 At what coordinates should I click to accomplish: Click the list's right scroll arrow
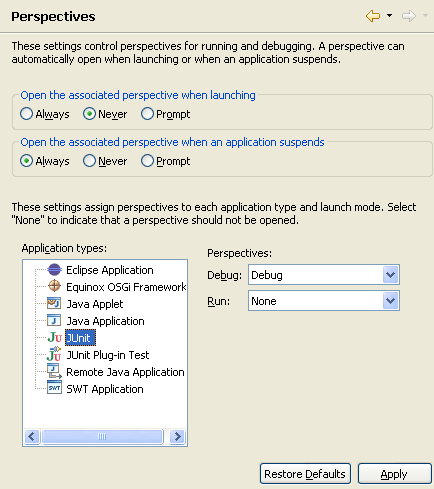[177, 436]
